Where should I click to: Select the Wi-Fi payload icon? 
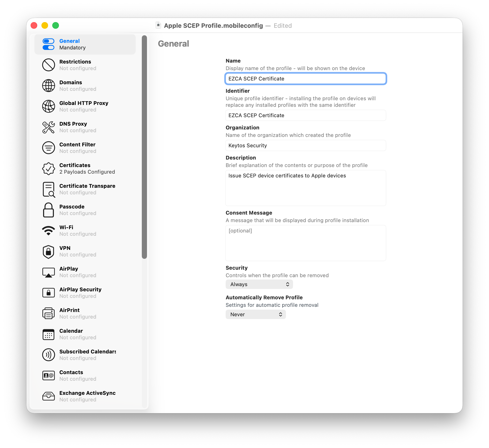[49, 230]
